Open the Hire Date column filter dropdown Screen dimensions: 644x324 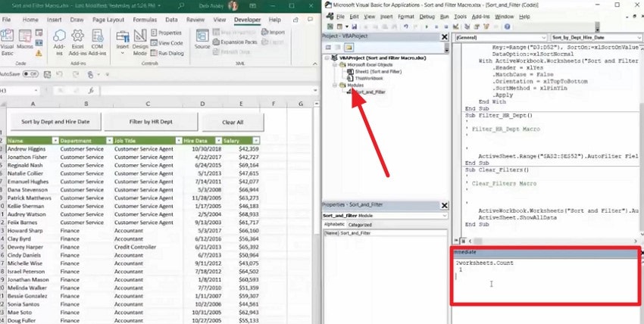click(218, 141)
